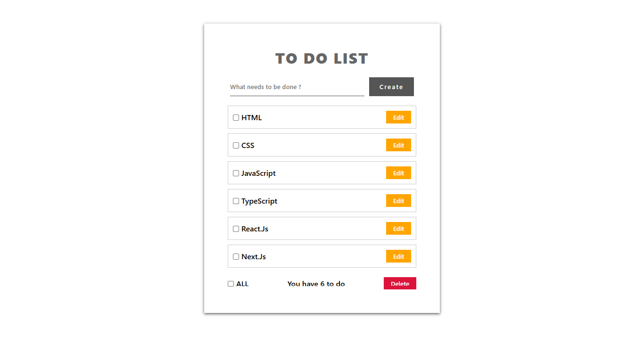Toggle the TypeScript checkbox

point(236,201)
